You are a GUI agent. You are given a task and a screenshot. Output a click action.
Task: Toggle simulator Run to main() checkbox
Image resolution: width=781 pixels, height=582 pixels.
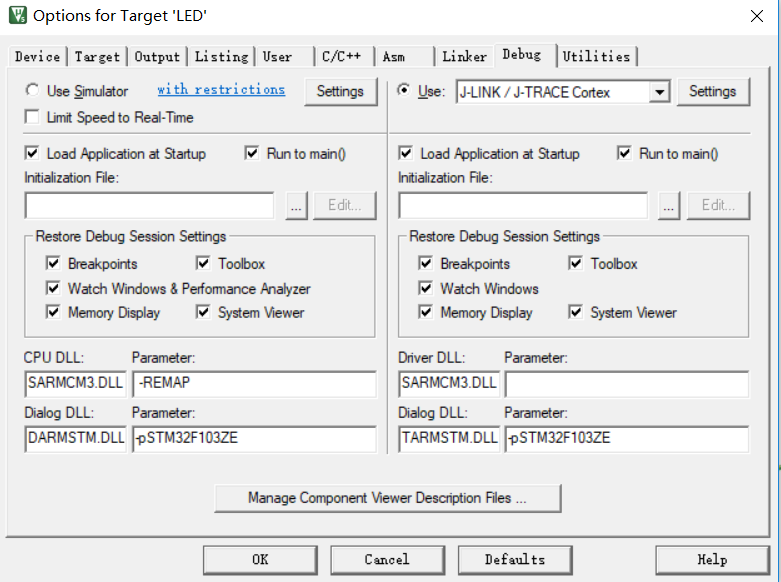(252, 153)
